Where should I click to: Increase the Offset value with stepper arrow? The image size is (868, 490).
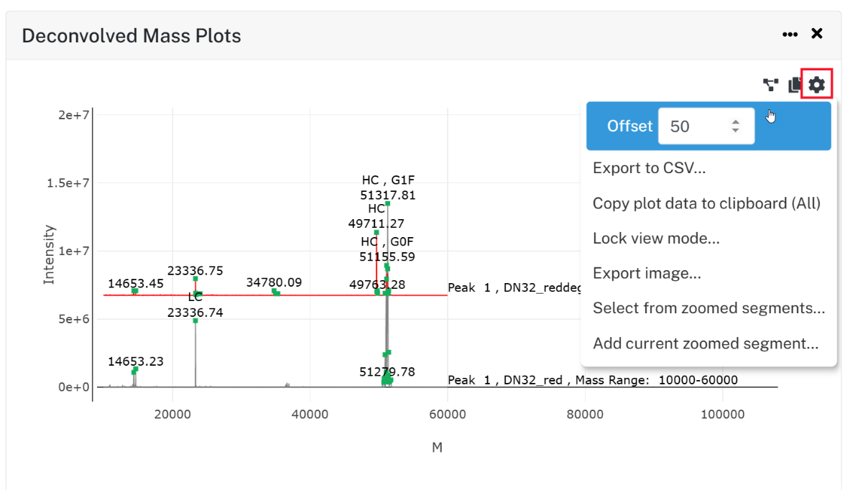pos(735,122)
